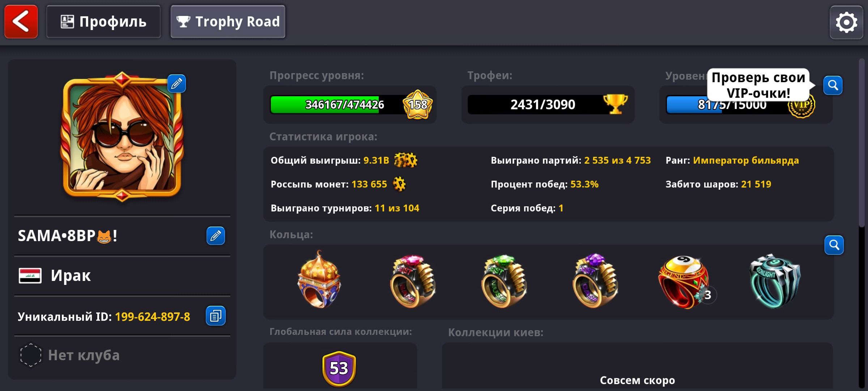868x391 pixels.
Task: Switch to the Профиль tab
Action: [103, 22]
